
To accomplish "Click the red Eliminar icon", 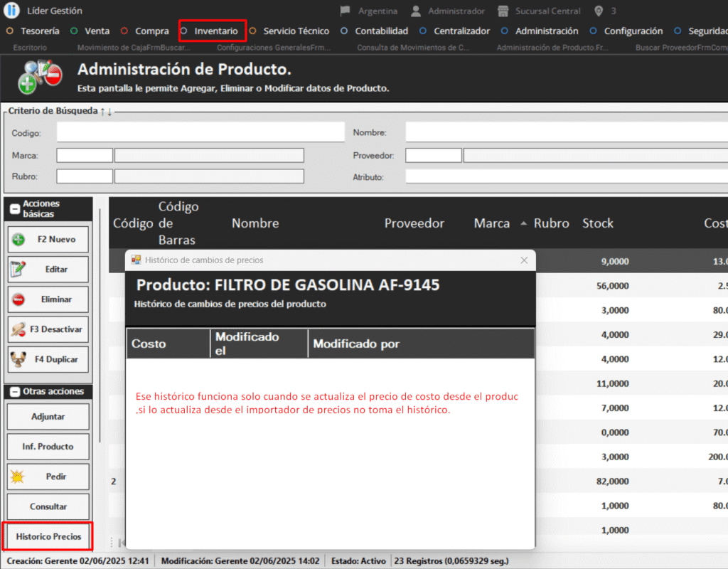I will click(x=18, y=299).
